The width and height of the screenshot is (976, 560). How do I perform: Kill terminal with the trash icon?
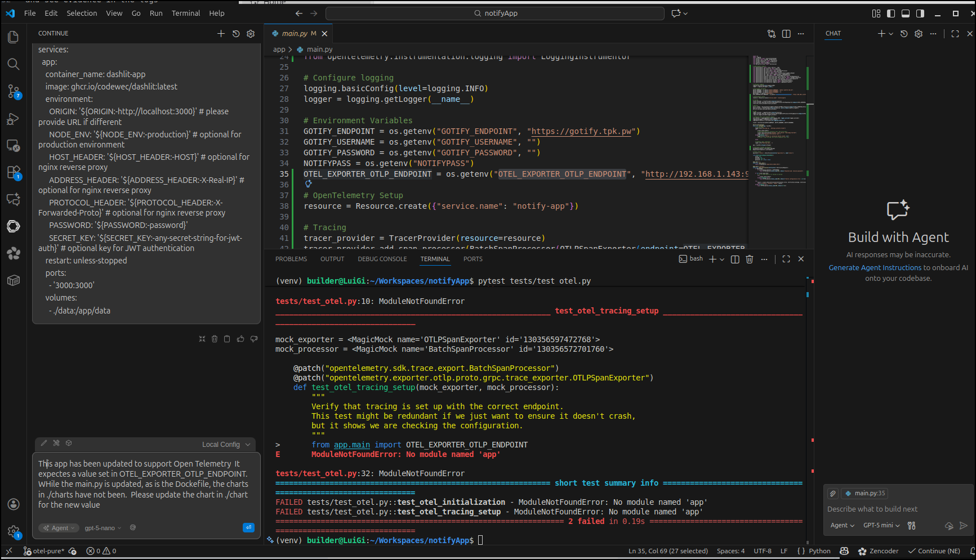point(749,259)
